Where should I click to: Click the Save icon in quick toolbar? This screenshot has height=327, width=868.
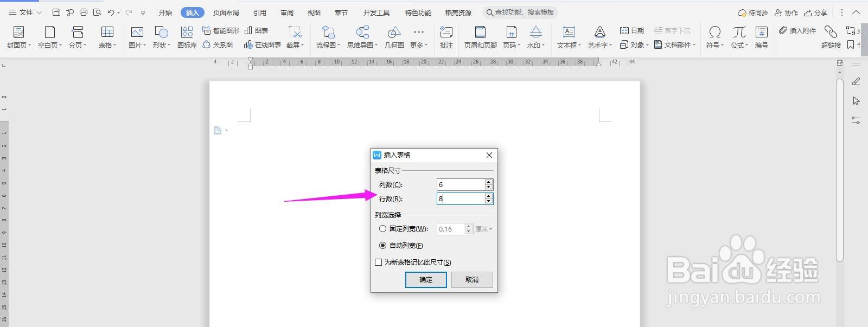tap(56, 12)
